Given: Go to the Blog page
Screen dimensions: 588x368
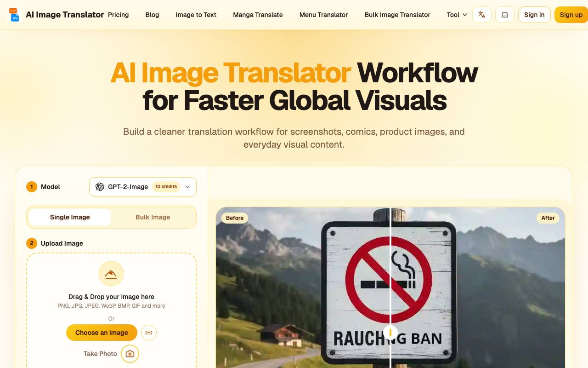Looking at the screenshot, I should point(152,15).
